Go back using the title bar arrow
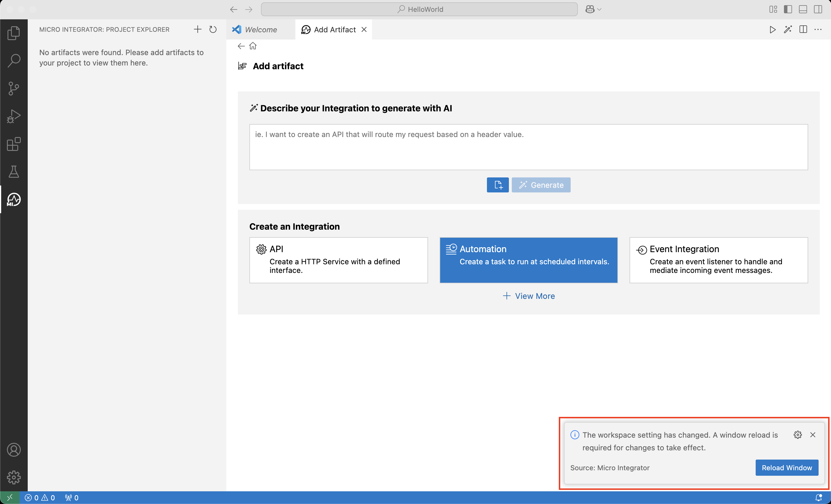This screenshot has height=504, width=831. click(x=234, y=10)
